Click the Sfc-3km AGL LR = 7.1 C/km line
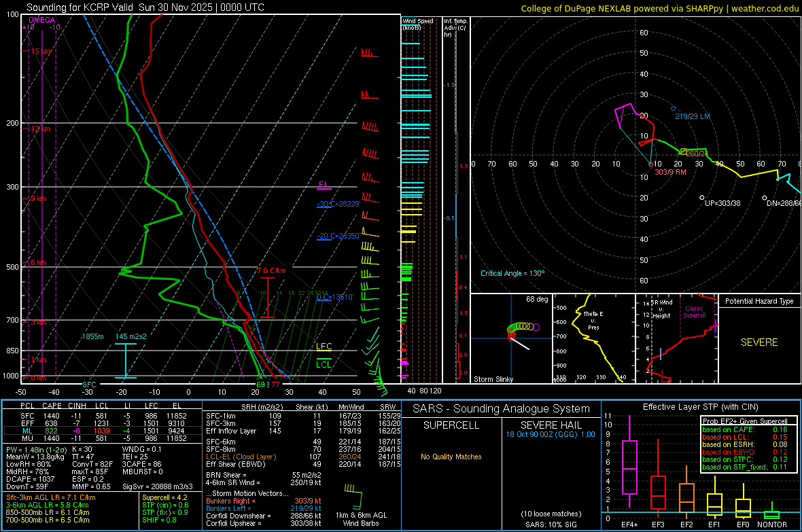The image size is (802, 532). point(51,497)
